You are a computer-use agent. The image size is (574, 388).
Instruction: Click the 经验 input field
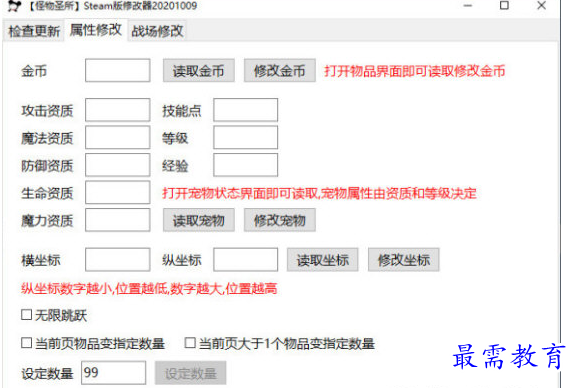[246, 165]
